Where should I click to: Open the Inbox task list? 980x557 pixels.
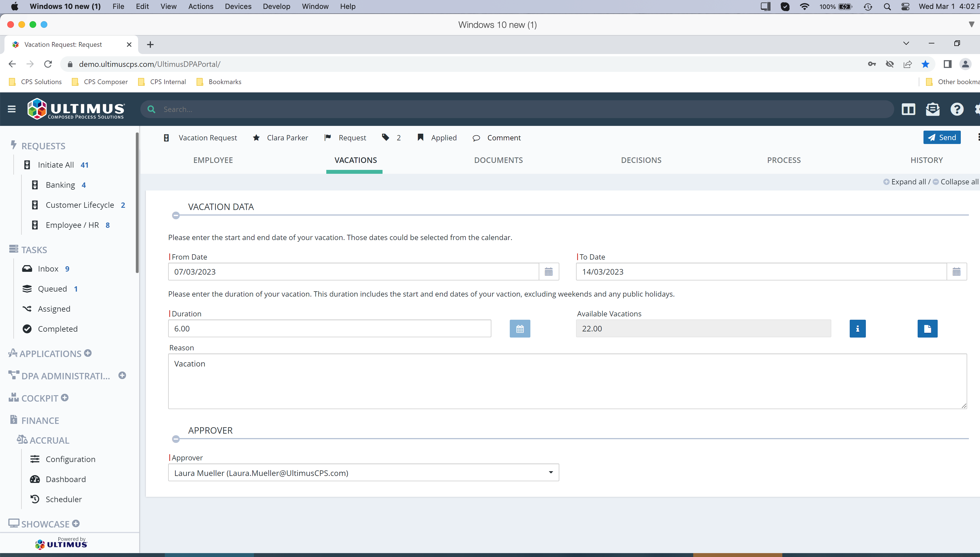click(48, 268)
